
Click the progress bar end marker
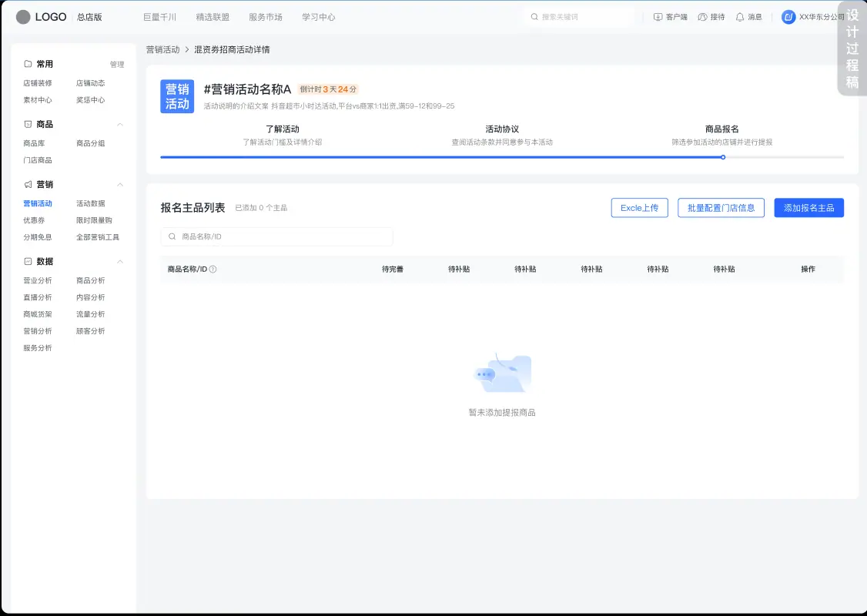click(723, 157)
